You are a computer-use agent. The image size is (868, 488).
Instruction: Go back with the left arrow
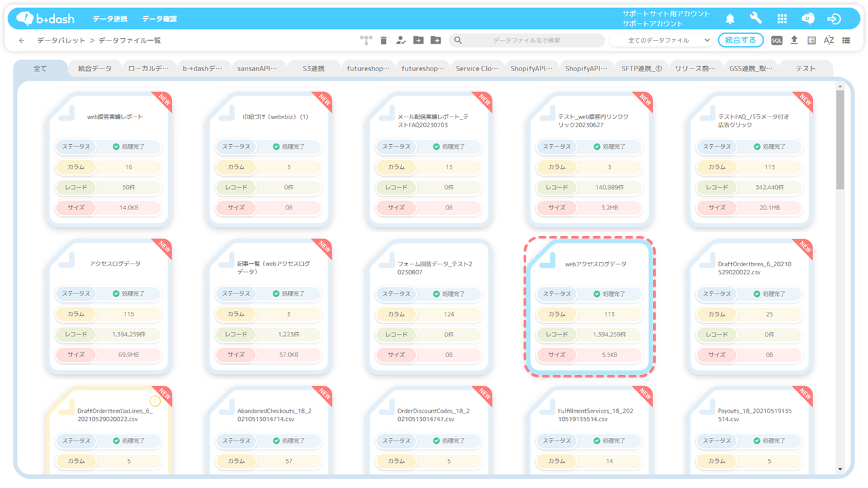(22, 41)
